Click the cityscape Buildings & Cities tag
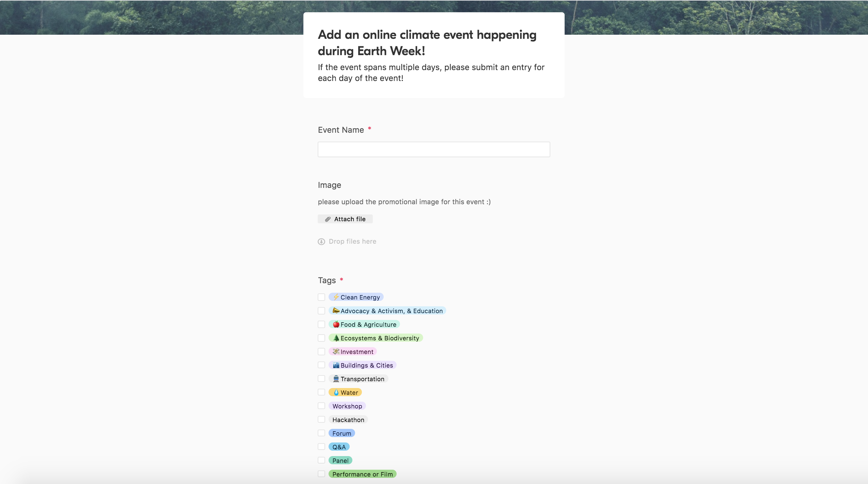This screenshot has height=484, width=868. coord(363,365)
